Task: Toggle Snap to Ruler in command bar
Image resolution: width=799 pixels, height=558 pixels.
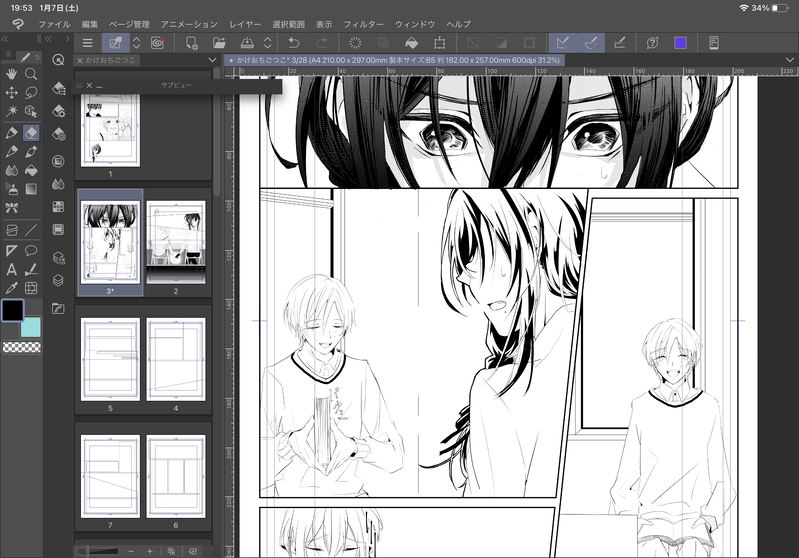Action: click(x=563, y=43)
